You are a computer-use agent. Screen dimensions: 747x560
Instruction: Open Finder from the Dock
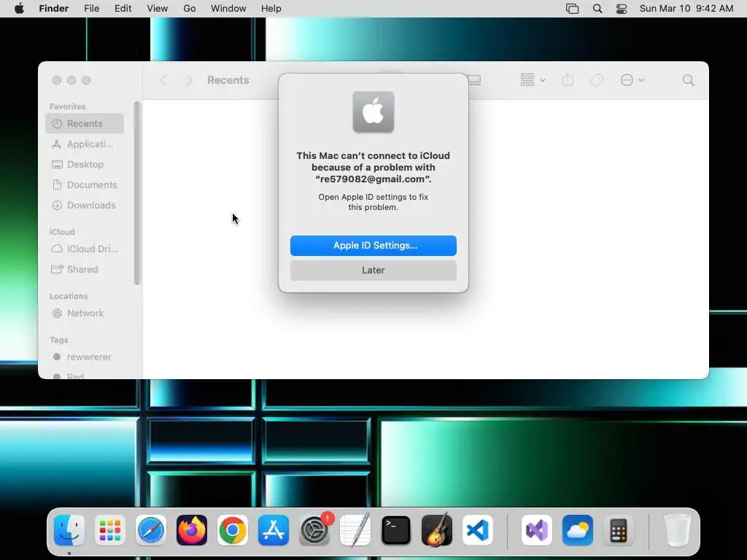(69, 530)
